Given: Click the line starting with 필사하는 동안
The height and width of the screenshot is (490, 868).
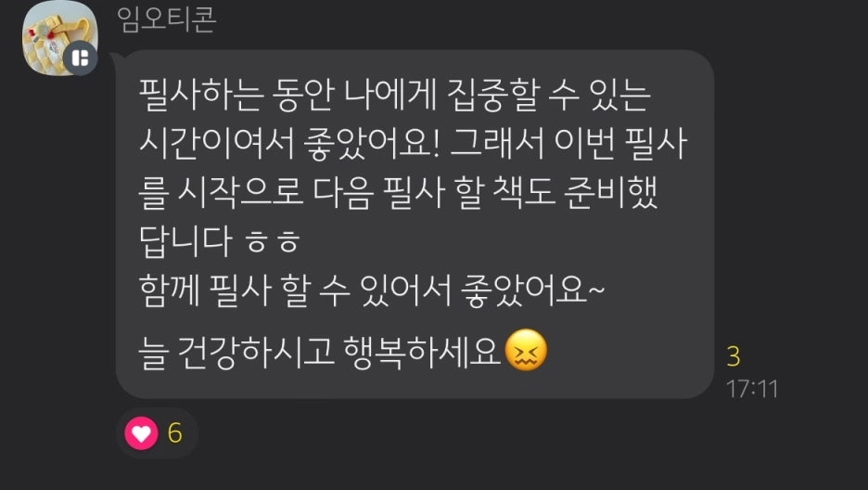Looking at the screenshot, I should (x=395, y=96).
